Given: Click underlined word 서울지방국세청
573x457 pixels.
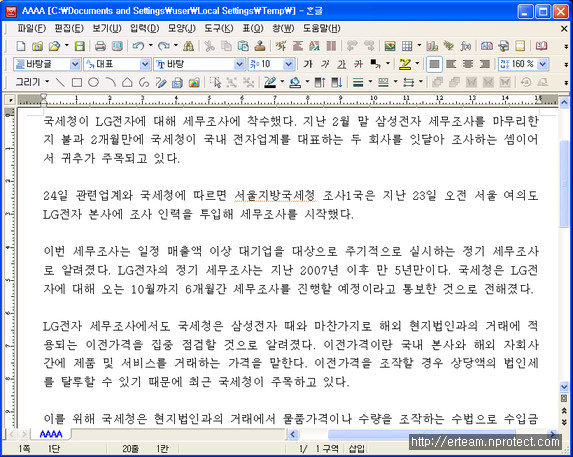Looking at the screenshot, I should (x=274, y=195).
